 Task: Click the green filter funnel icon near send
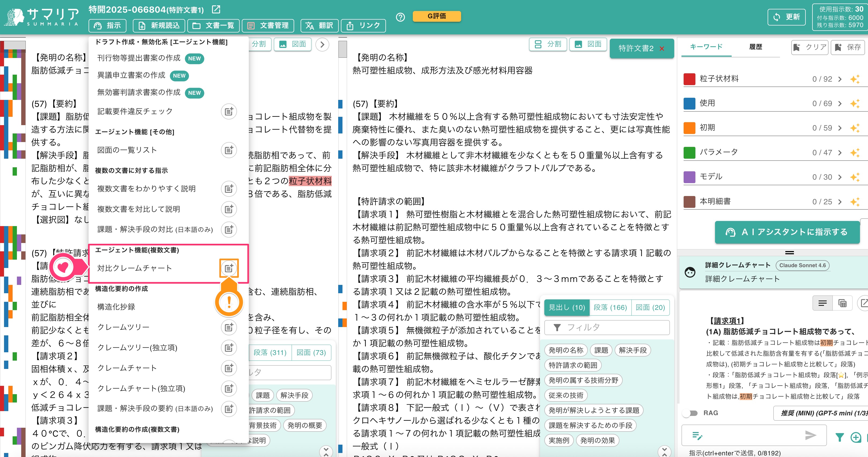[x=840, y=437]
